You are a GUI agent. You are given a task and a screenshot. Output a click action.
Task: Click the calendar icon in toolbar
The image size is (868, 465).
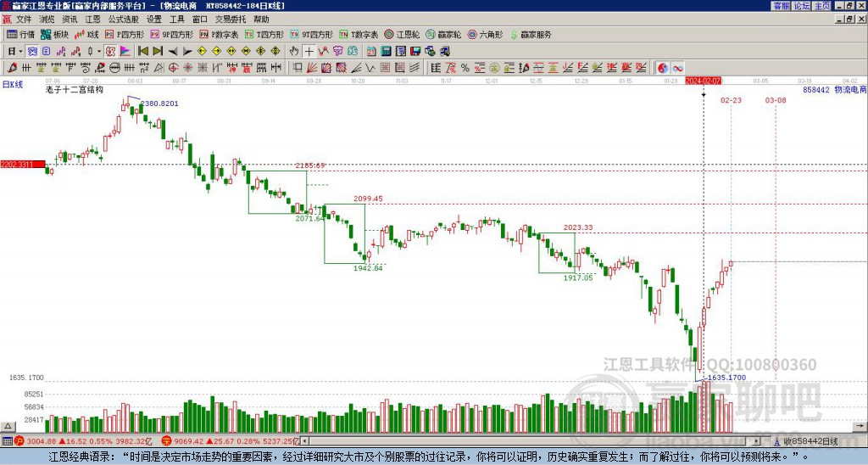pos(371,52)
